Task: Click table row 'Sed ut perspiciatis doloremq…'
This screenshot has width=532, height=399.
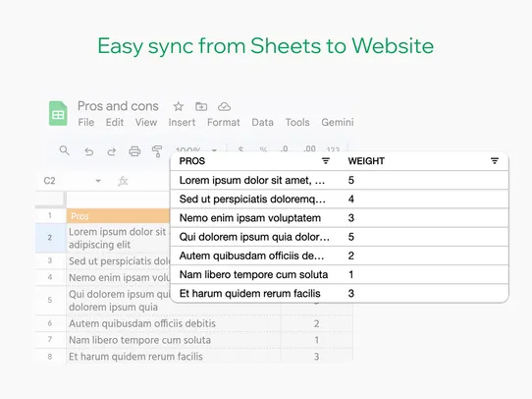Action: [340, 199]
